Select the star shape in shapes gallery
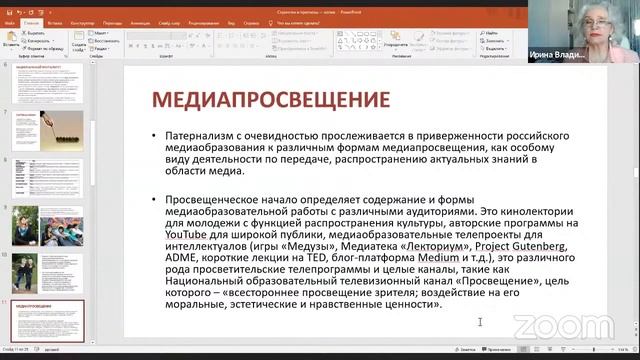640x360 pixels. [x=373, y=47]
